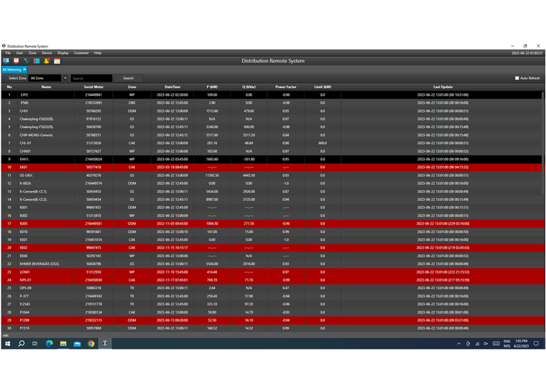Open the Display menu
The height and width of the screenshot is (392, 546).
click(63, 53)
